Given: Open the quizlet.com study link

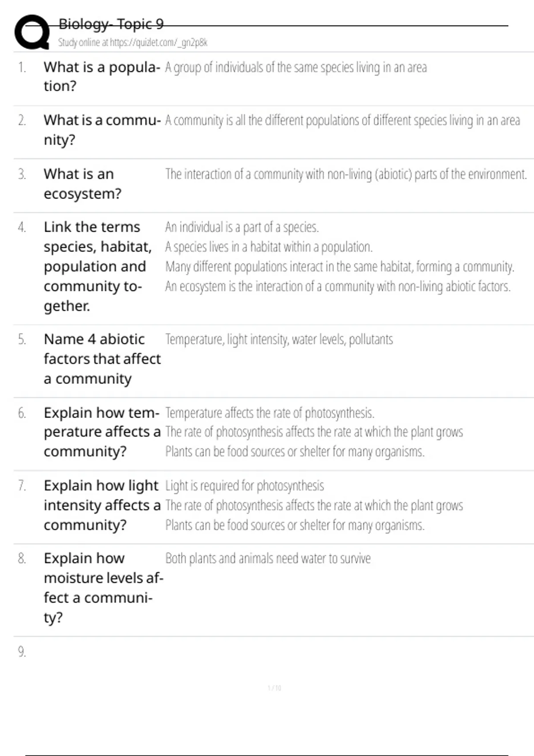Looking at the screenshot, I should click(133, 43).
